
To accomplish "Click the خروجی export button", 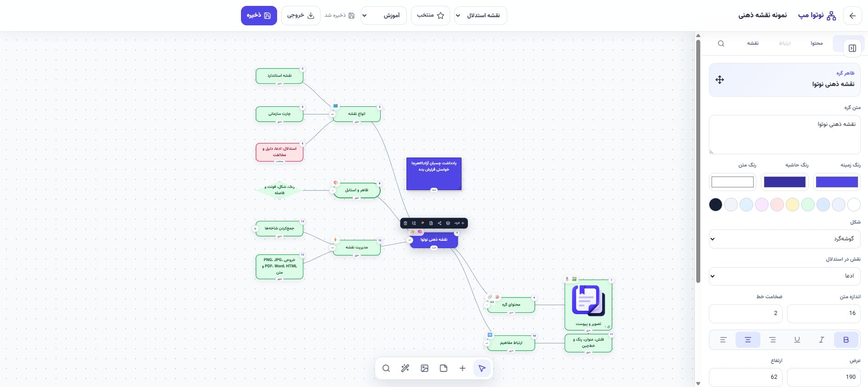I will click(x=301, y=16).
